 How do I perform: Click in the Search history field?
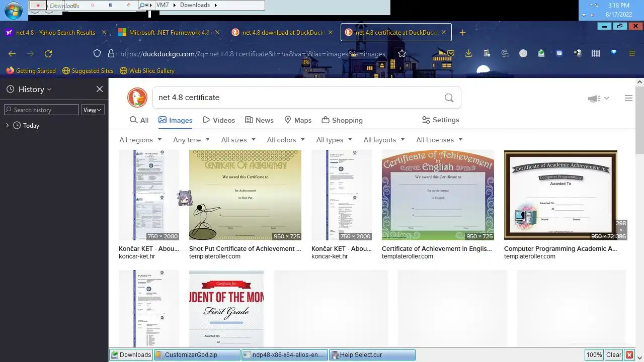pyautogui.click(x=41, y=110)
